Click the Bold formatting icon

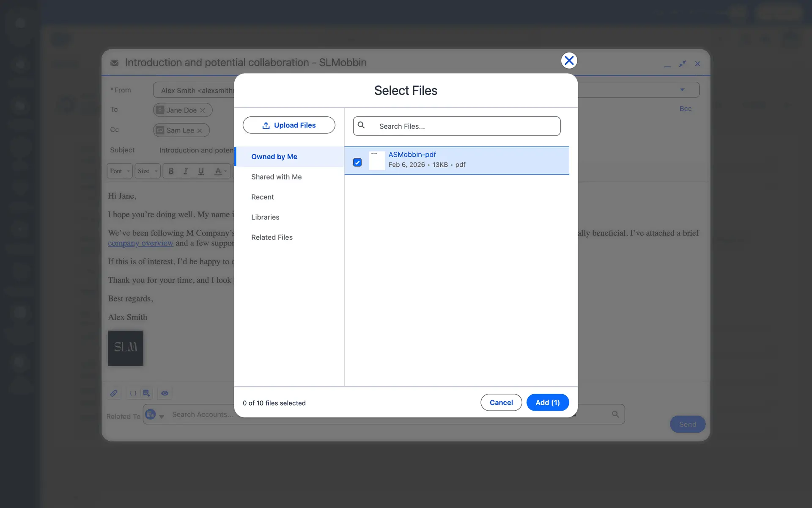click(x=171, y=171)
